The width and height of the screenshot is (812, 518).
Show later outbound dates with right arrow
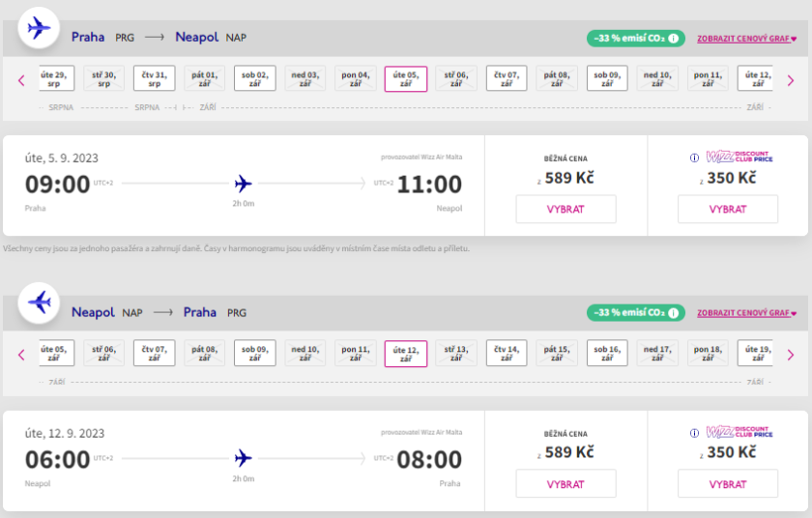pos(791,80)
